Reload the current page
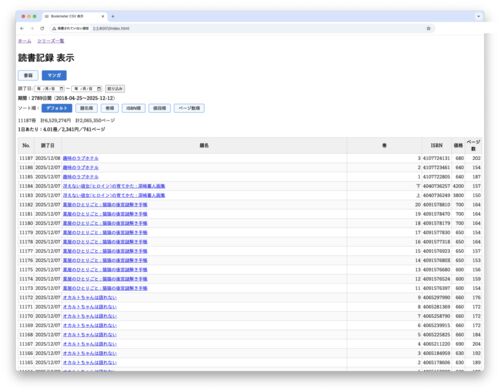 pos(42,28)
